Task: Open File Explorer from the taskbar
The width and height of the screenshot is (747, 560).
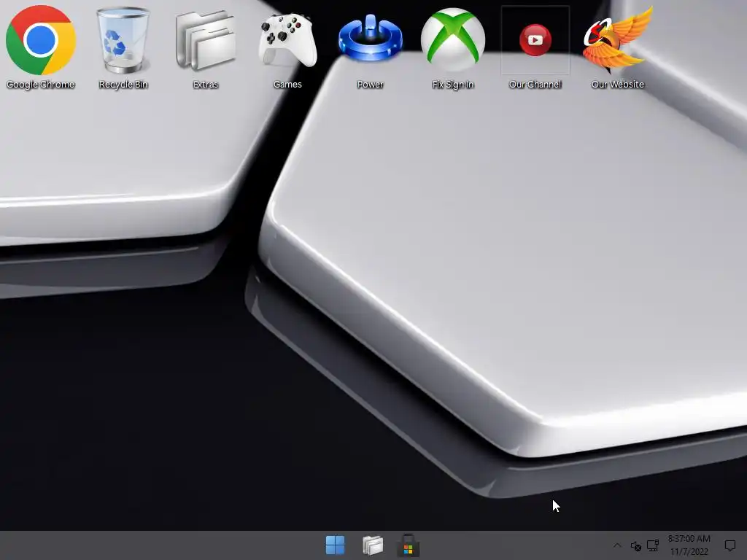Action: (x=373, y=545)
